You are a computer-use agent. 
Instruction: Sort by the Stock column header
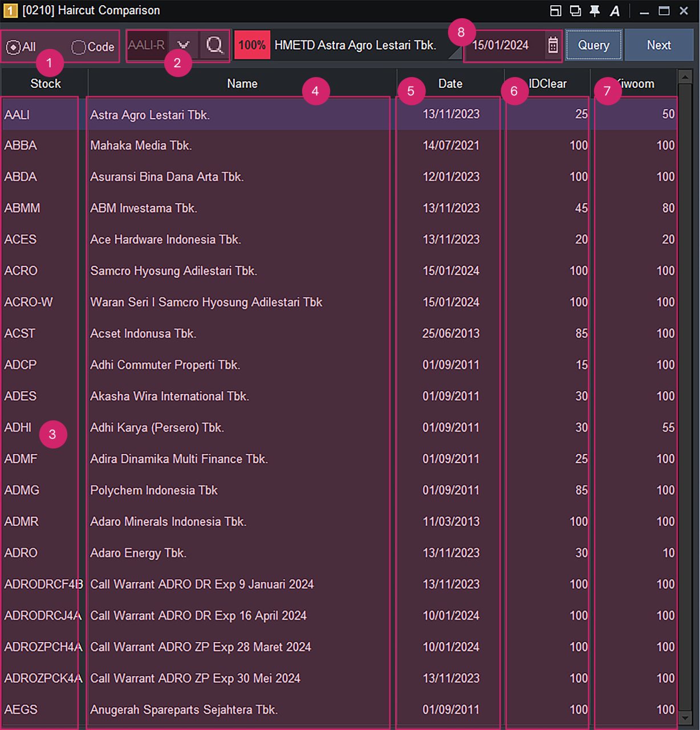tap(45, 84)
